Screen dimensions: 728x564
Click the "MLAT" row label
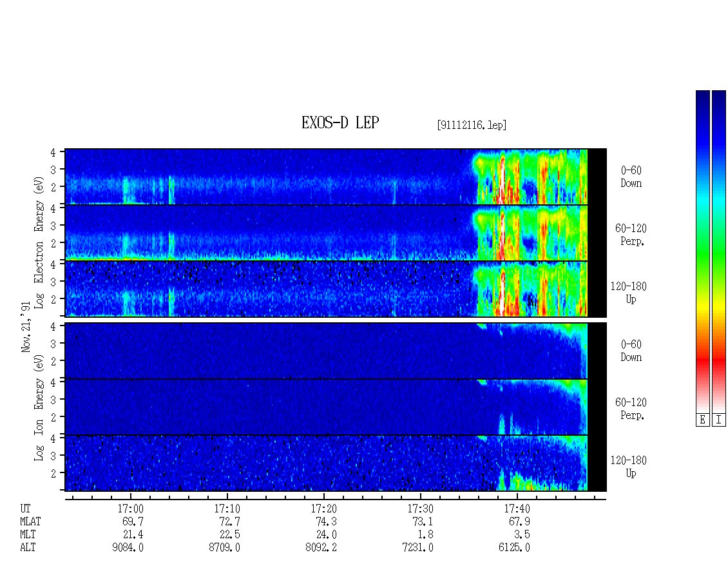31,521
